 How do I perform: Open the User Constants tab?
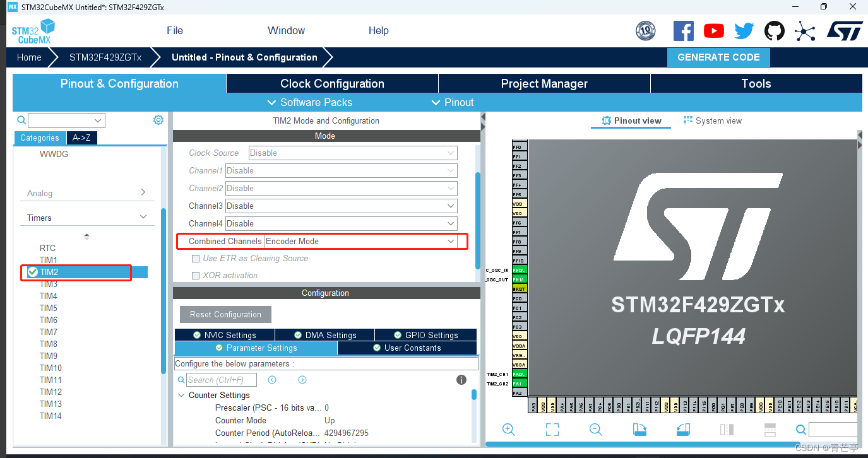[x=407, y=348]
